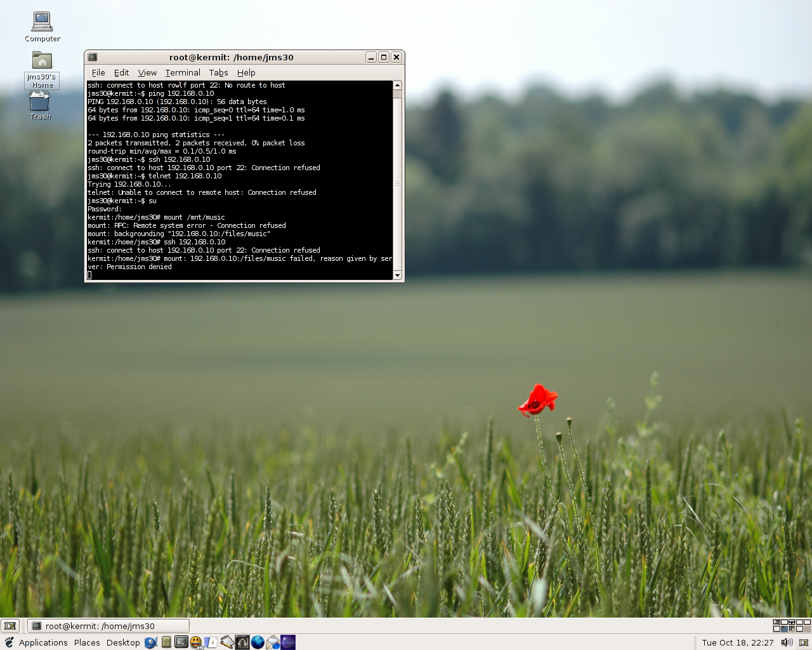Click the 'telnet: Unable to connect' line
This screenshot has height=650, width=812.
(202, 192)
